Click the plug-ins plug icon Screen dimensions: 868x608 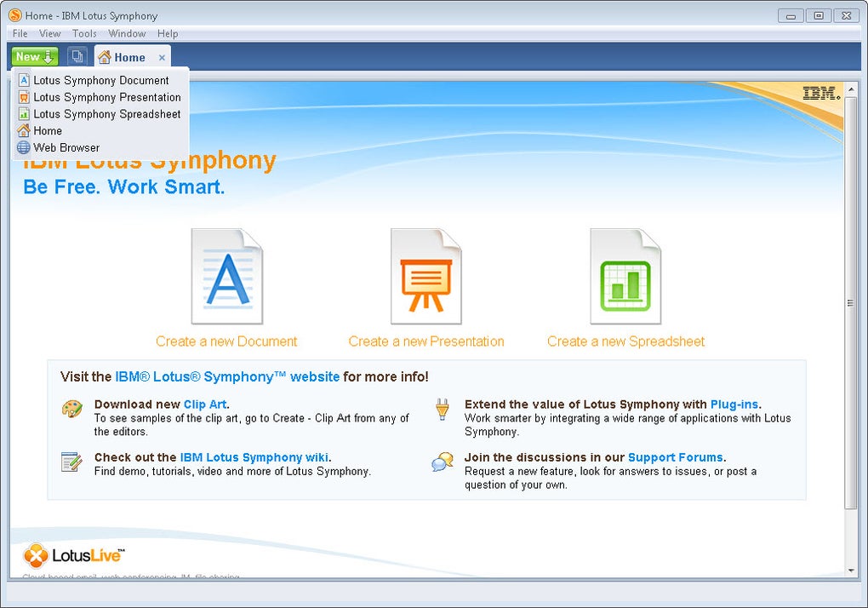click(442, 410)
